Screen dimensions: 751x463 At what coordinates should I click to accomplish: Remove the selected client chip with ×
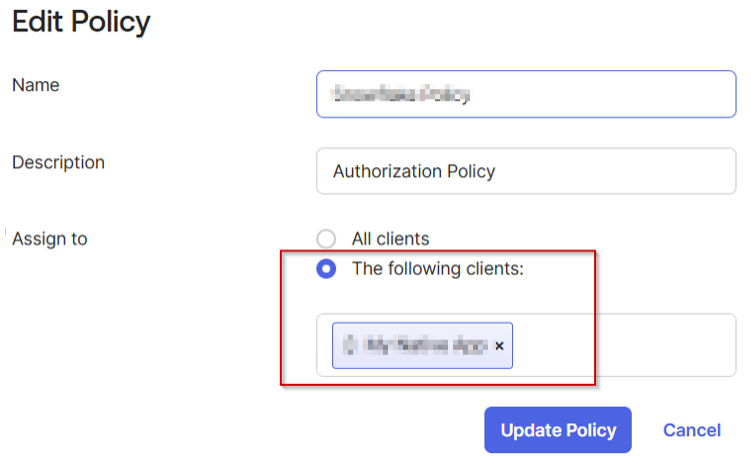500,346
